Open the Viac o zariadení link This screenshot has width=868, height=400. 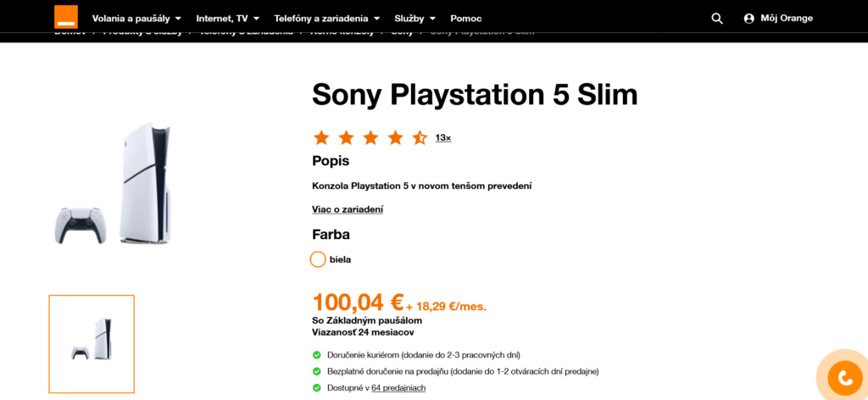[x=348, y=209]
